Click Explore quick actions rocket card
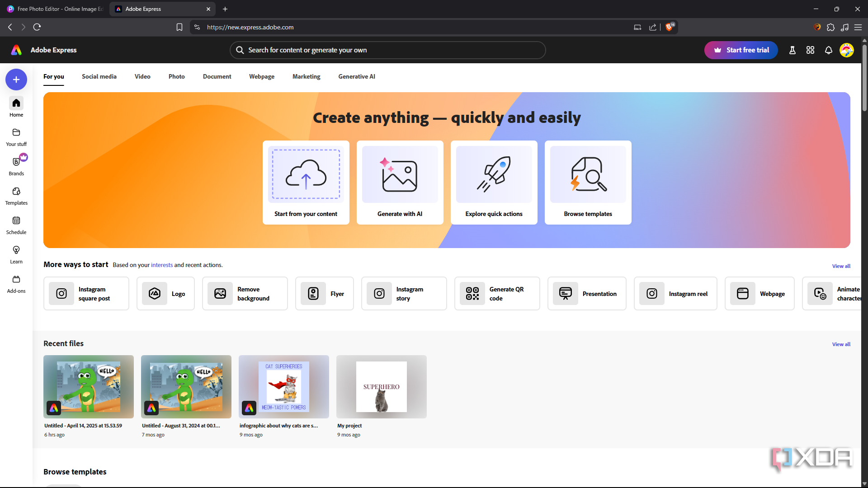 pos(494,183)
